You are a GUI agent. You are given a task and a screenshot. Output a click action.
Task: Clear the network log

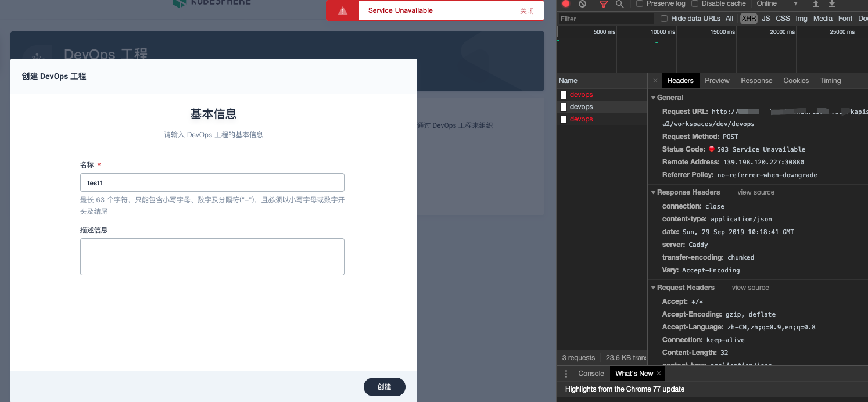point(582,3)
